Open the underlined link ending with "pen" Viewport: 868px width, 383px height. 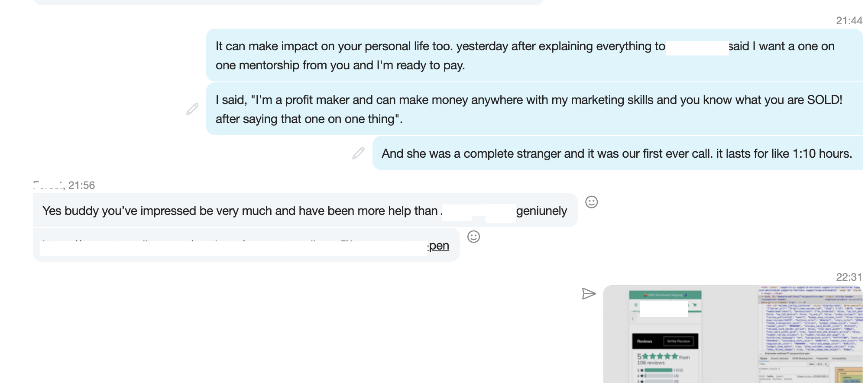(438, 246)
